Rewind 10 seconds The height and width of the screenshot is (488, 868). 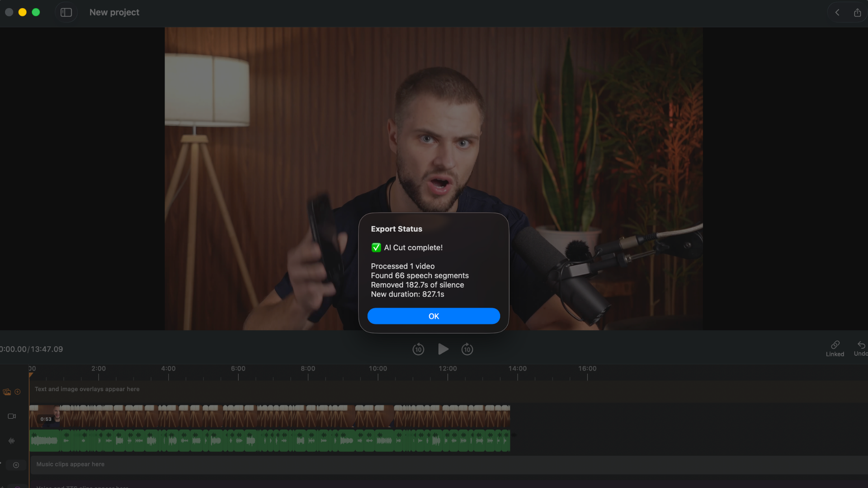[418, 349]
